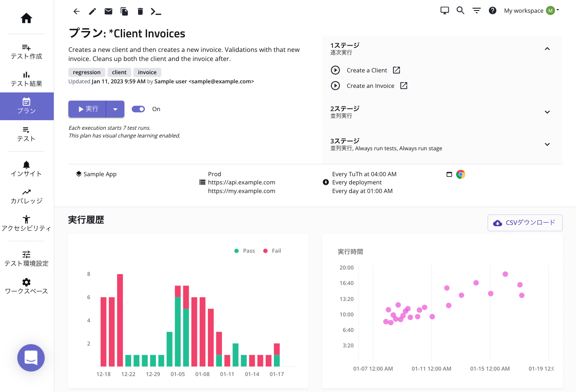Open Create an Invoice external link icon

tap(404, 86)
